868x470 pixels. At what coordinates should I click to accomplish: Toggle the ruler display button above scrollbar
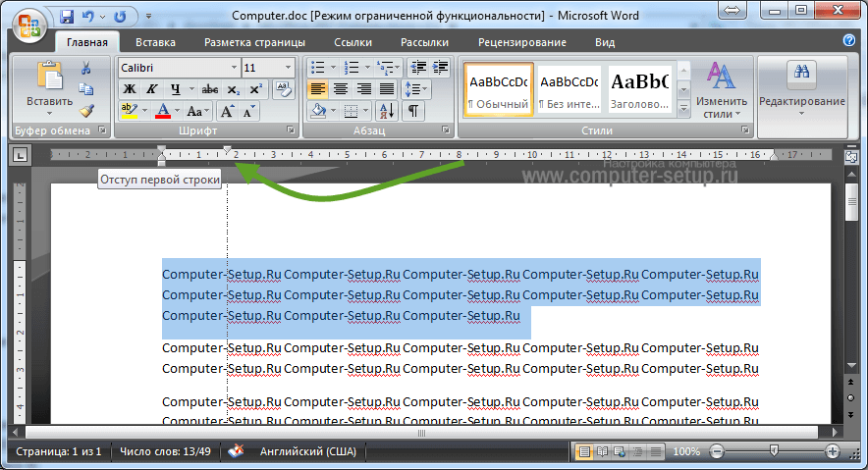(851, 157)
